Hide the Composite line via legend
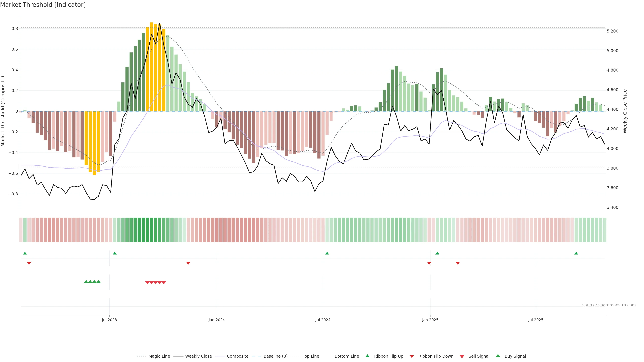Image resolution: width=644 pixels, height=362 pixels. (x=237, y=356)
